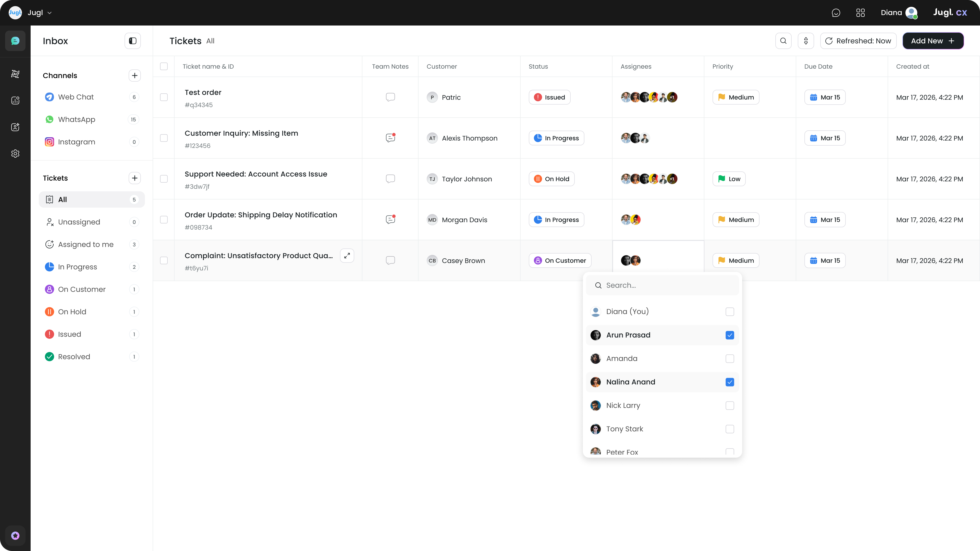This screenshot has height=551, width=980.
Task: Open On Customer status dropdown
Action: [560, 260]
